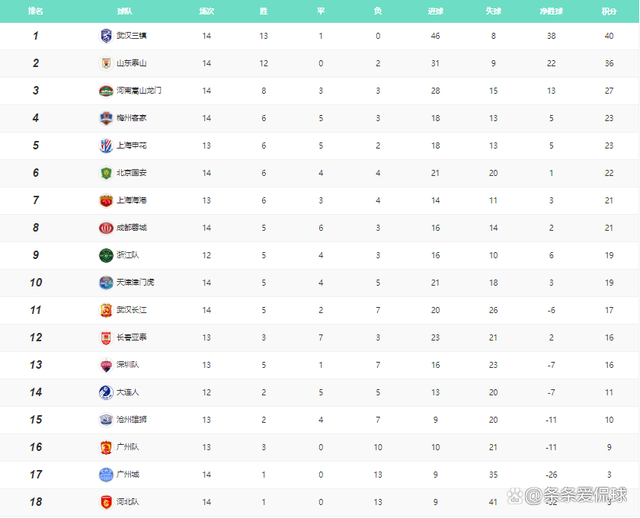The height and width of the screenshot is (518, 640).
Task: Select the 河北队 row at rank 18
Action: point(320,502)
